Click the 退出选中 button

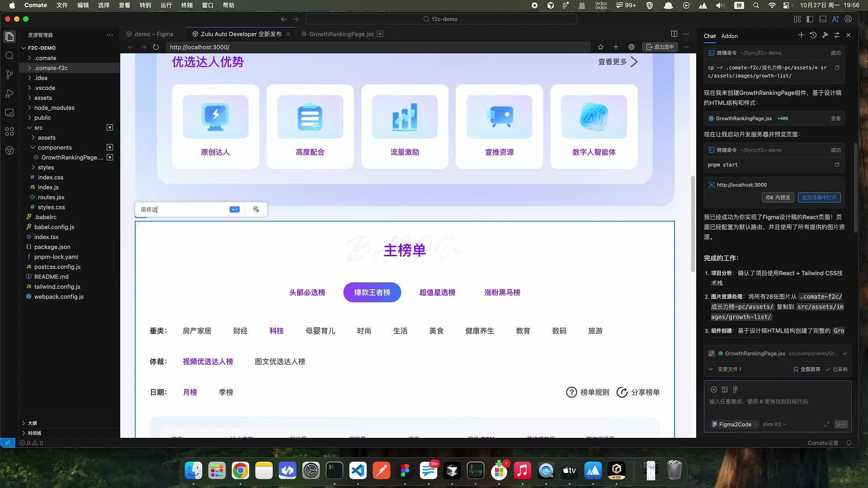[x=660, y=47]
